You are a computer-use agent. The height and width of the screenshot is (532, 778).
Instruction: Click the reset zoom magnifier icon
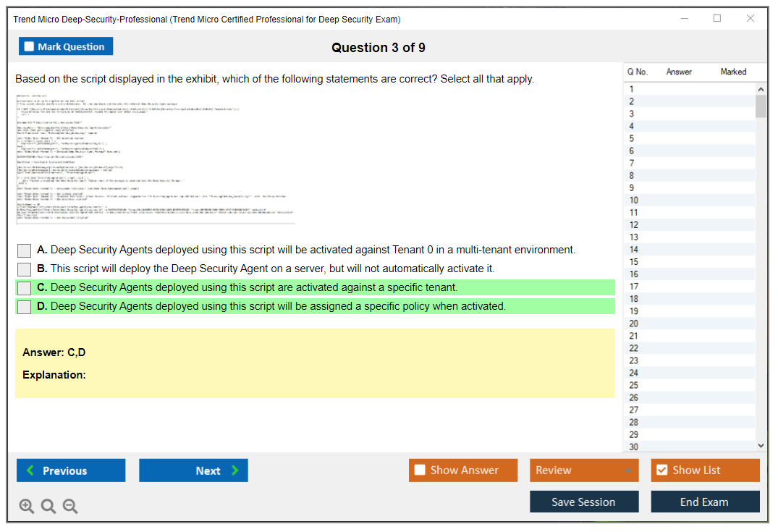tap(48, 507)
